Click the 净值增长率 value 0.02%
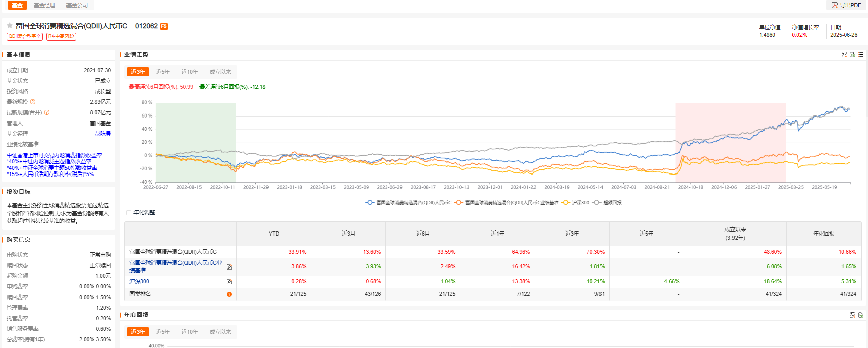The width and height of the screenshot is (868, 348). (799, 35)
